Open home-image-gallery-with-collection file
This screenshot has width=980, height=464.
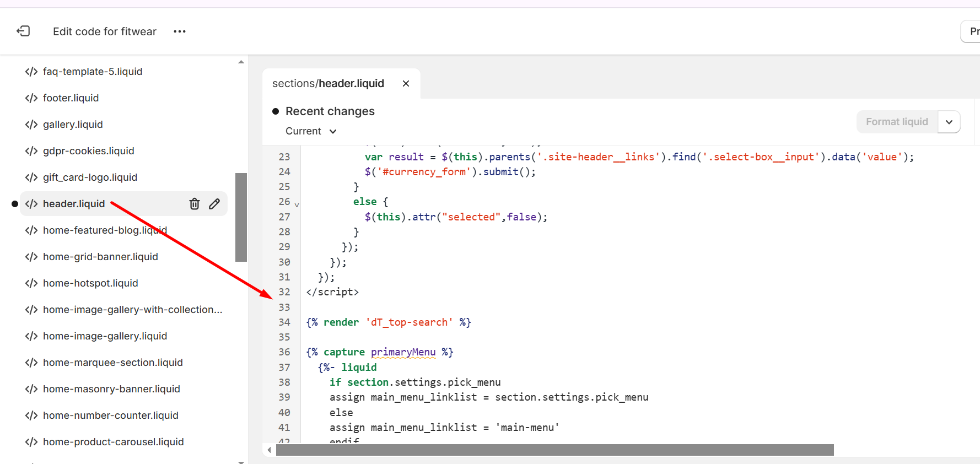click(132, 310)
